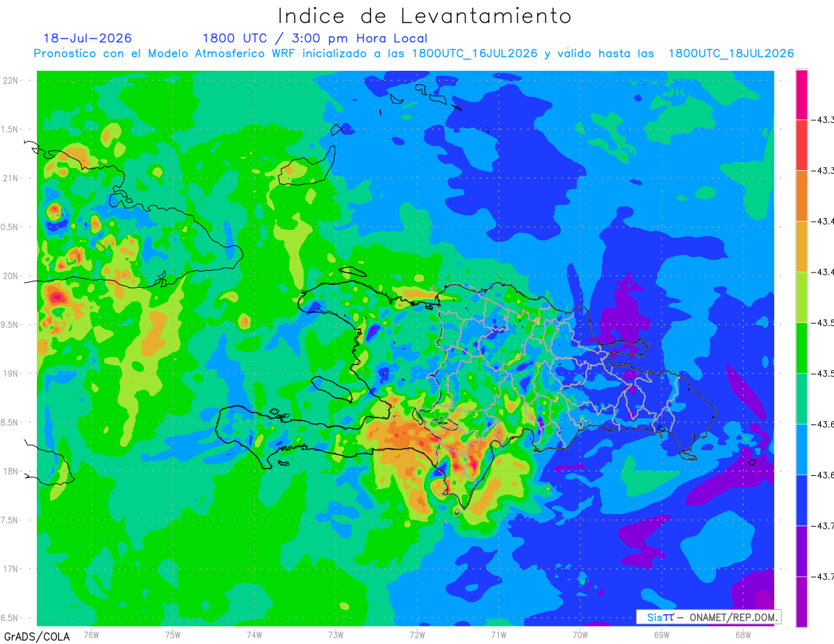Viewport: 834px width, 644px height.
Task: Click the Pronóstico con el Modelo Atmósferico WRF line
Action: (x=414, y=53)
